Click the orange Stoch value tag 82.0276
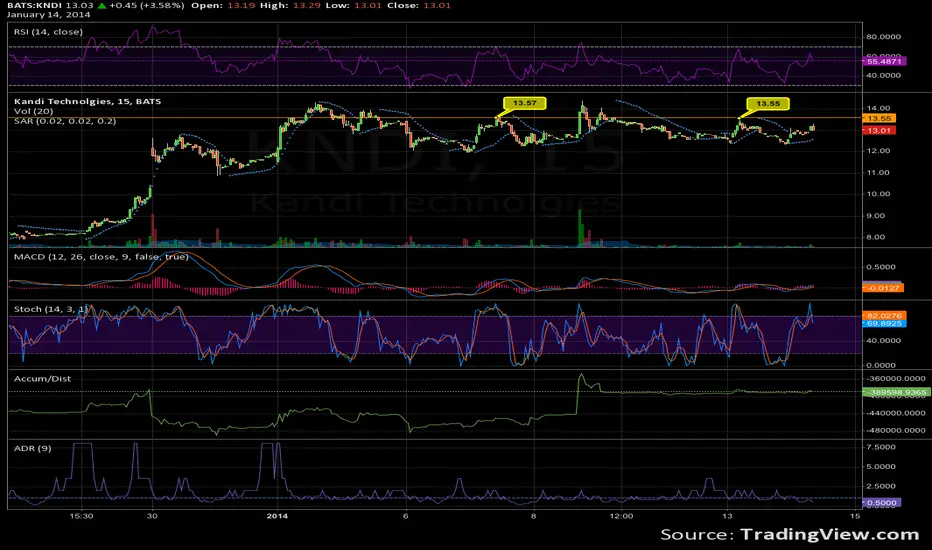The image size is (932, 550). [x=884, y=316]
